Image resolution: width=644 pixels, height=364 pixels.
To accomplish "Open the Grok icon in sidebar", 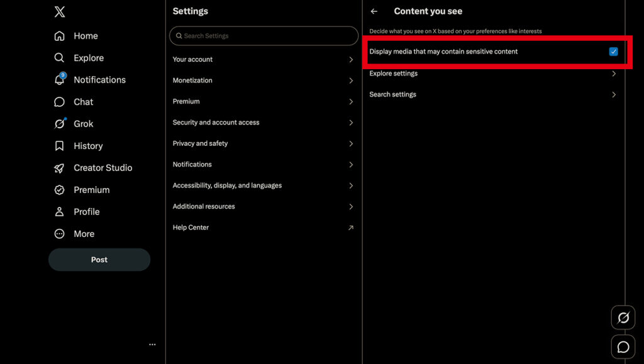I will (x=60, y=123).
